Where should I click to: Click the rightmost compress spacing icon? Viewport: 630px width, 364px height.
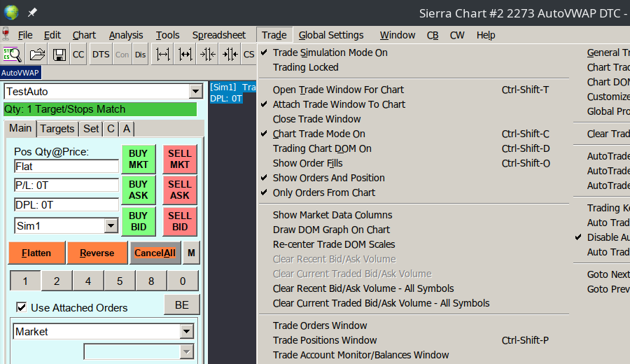230,54
